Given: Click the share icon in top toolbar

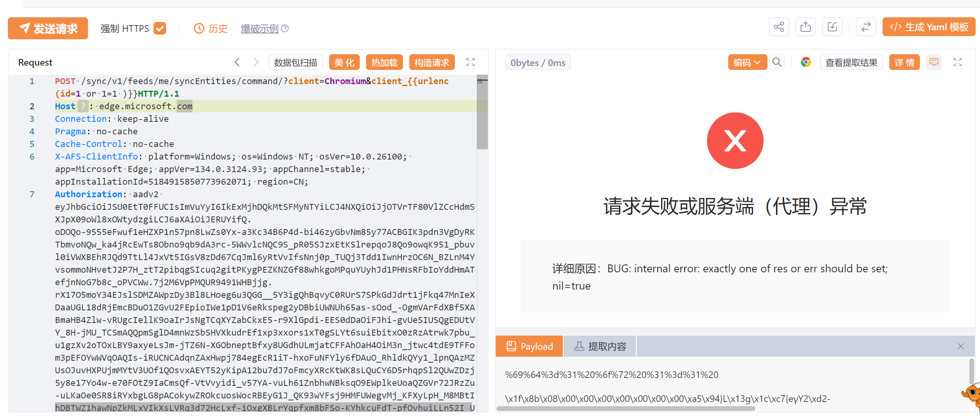Looking at the screenshot, I should click(x=779, y=27).
